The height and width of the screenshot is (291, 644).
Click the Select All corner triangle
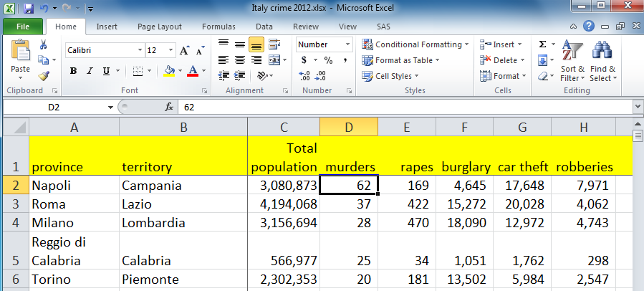pos(16,127)
